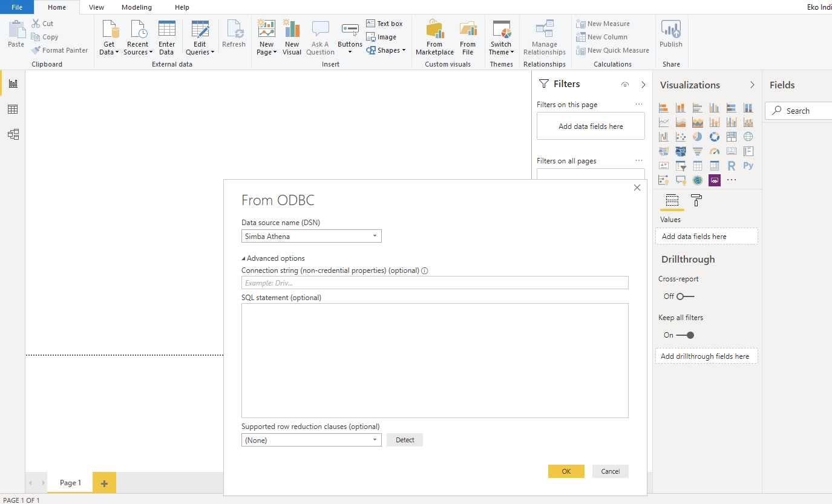Open the Model view from the left sidebar
Image resolution: width=832 pixels, height=504 pixels.
tap(13, 134)
